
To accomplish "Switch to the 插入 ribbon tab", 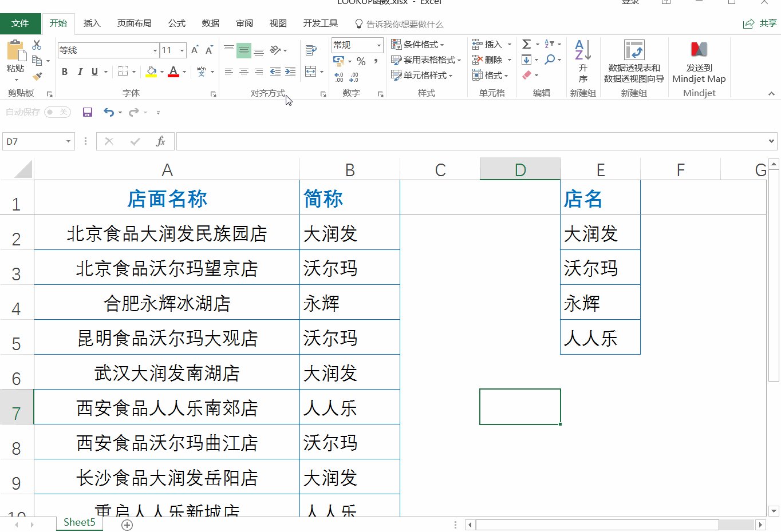I will (x=92, y=23).
